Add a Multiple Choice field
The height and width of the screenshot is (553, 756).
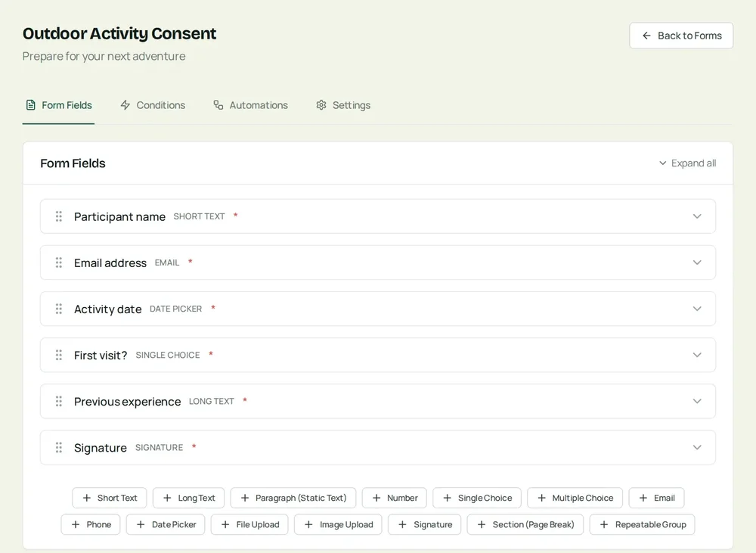[x=575, y=498]
